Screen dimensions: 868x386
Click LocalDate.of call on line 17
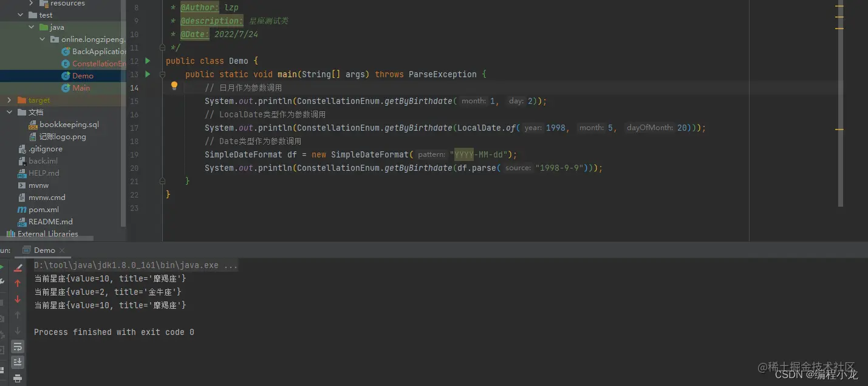coord(487,128)
